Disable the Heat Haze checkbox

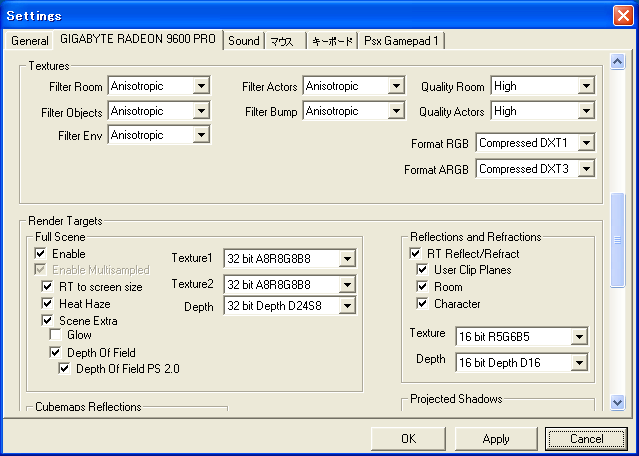tap(48, 303)
